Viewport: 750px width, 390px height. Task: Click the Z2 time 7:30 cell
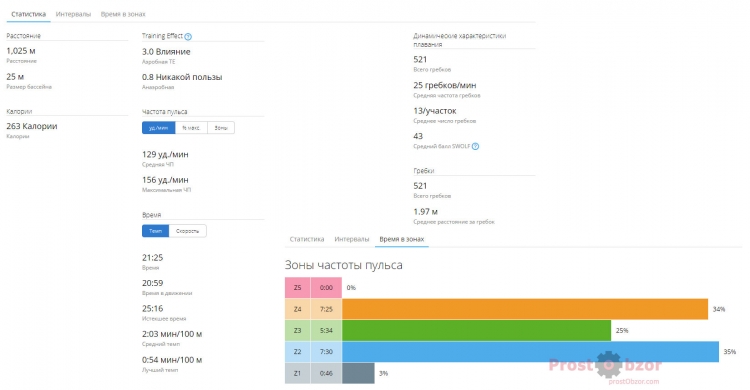coord(326,352)
